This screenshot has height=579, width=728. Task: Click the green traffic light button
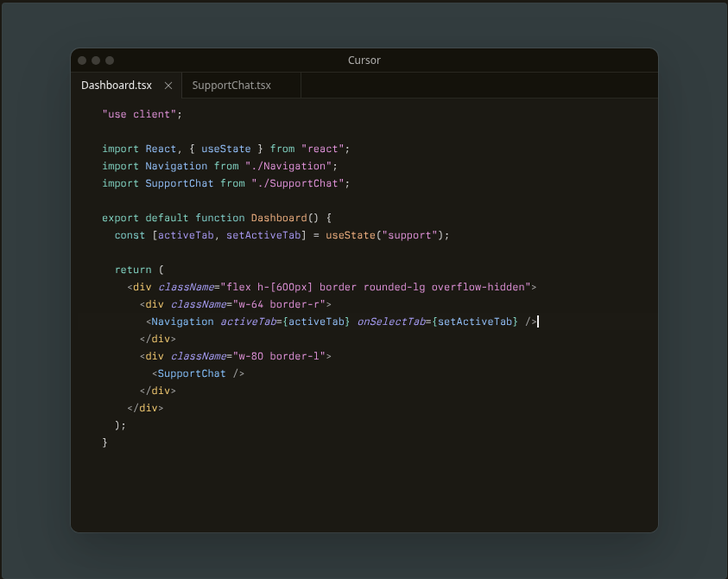tap(109, 60)
